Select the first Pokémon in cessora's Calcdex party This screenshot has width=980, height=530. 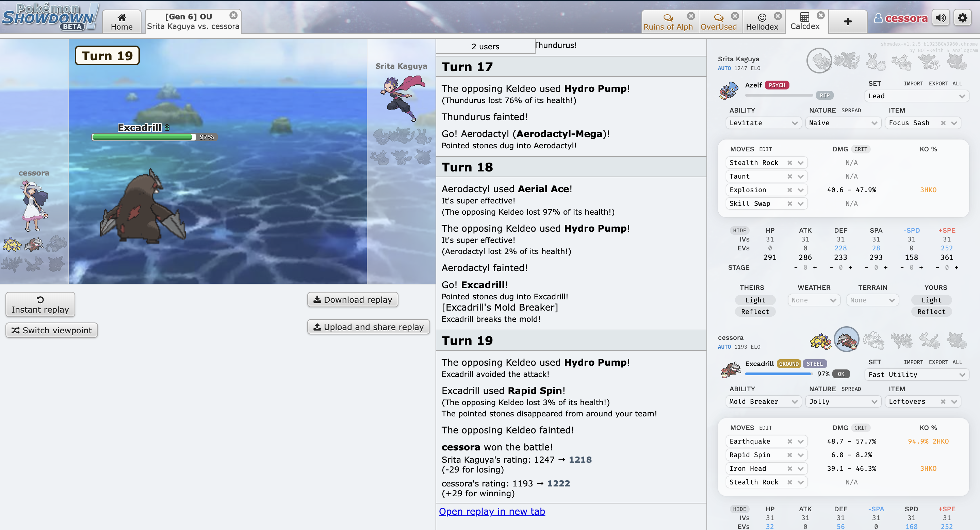tap(820, 340)
